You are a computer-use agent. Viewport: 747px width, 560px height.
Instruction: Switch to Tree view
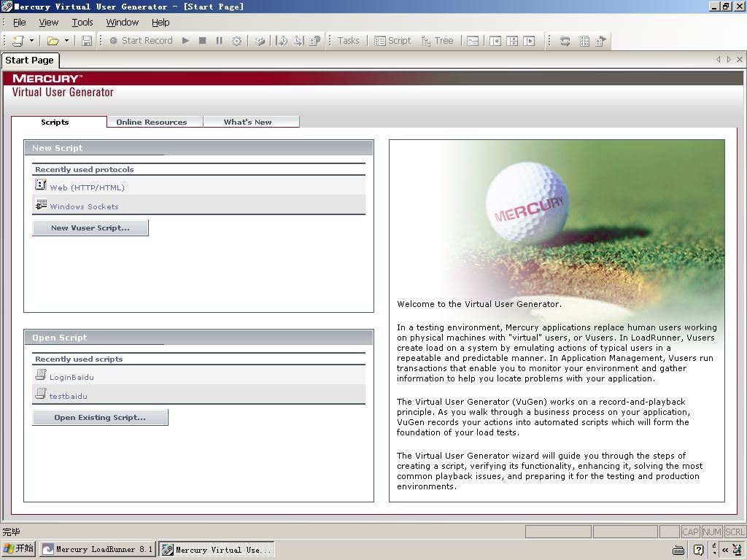point(438,41)
